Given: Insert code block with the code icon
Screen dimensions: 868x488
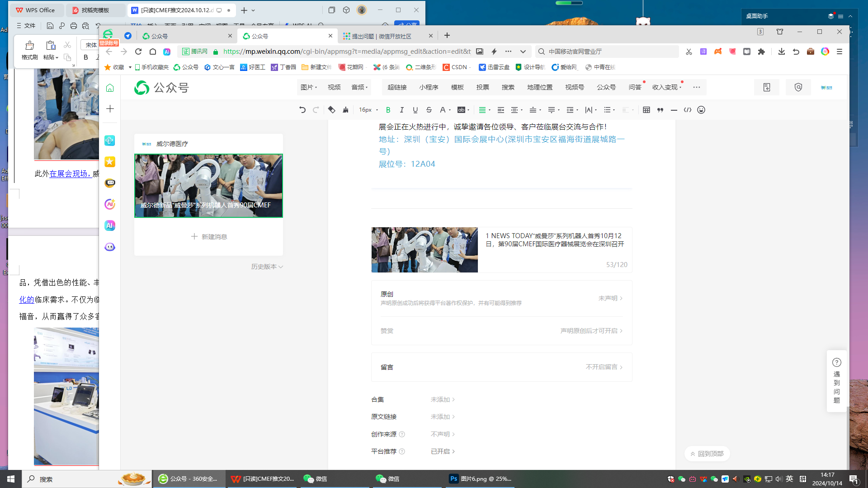Looking at the screenshot, I should (x=688, y=110).
